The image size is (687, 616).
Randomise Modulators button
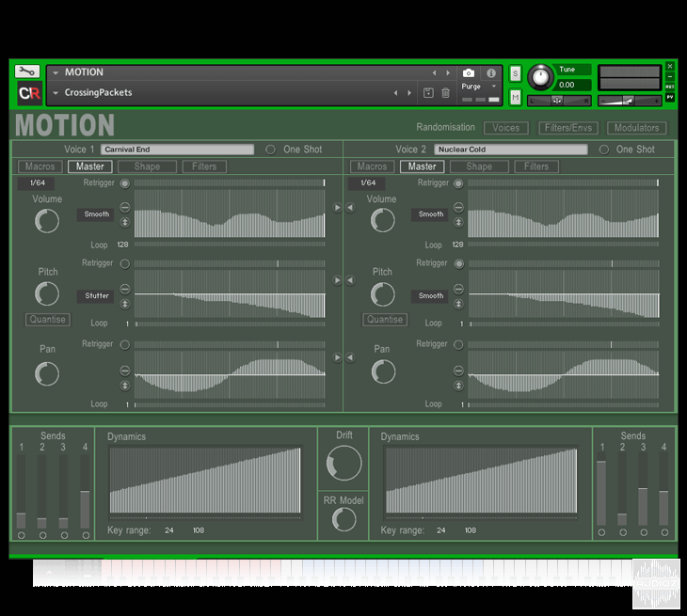636,128
